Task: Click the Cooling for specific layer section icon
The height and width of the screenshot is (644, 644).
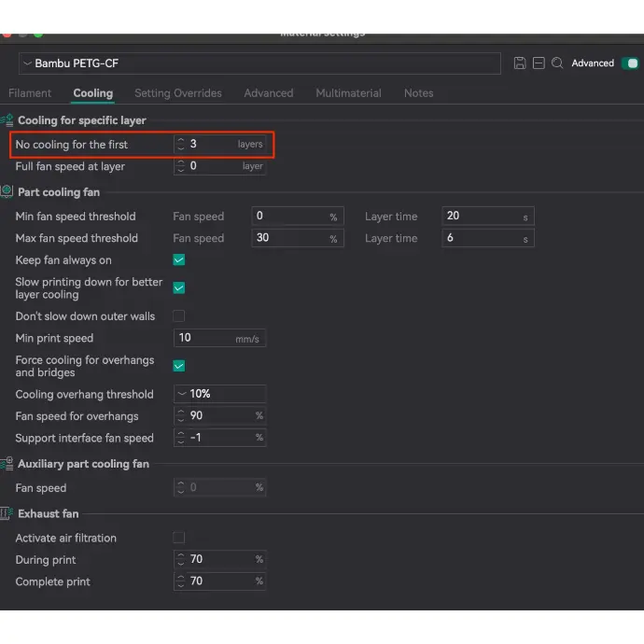Action: click(7, 120)
